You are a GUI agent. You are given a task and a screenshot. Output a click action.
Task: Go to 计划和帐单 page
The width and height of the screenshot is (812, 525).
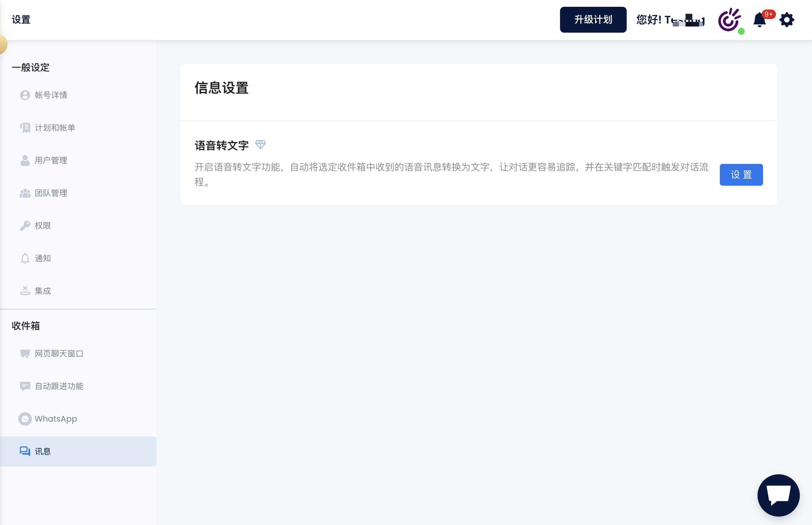tap(54, 128)
